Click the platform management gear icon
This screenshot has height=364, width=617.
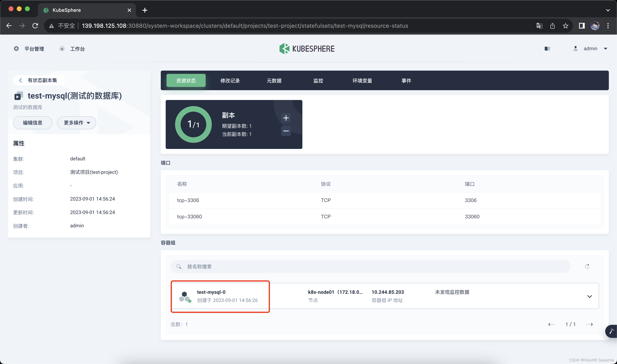[x=16, y=49]
